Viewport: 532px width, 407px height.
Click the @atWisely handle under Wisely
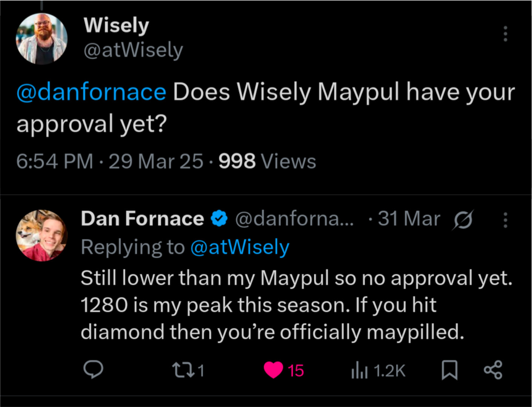pos(133,50)
